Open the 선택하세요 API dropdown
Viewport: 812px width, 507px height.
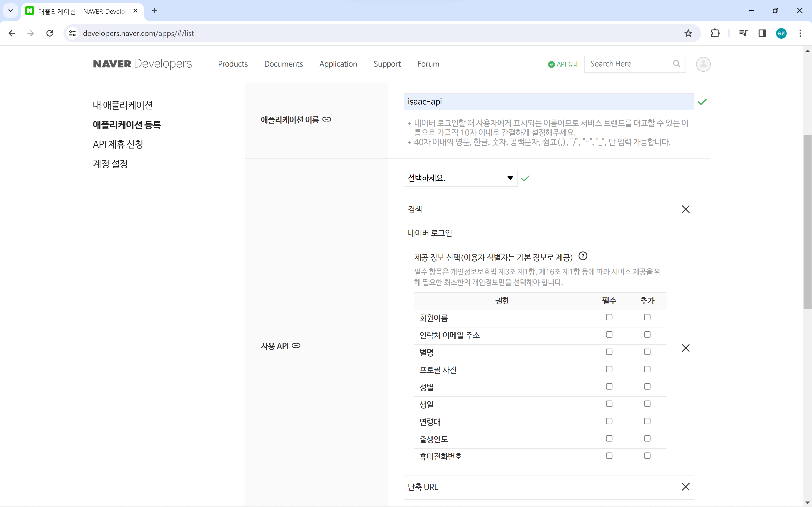460,178
